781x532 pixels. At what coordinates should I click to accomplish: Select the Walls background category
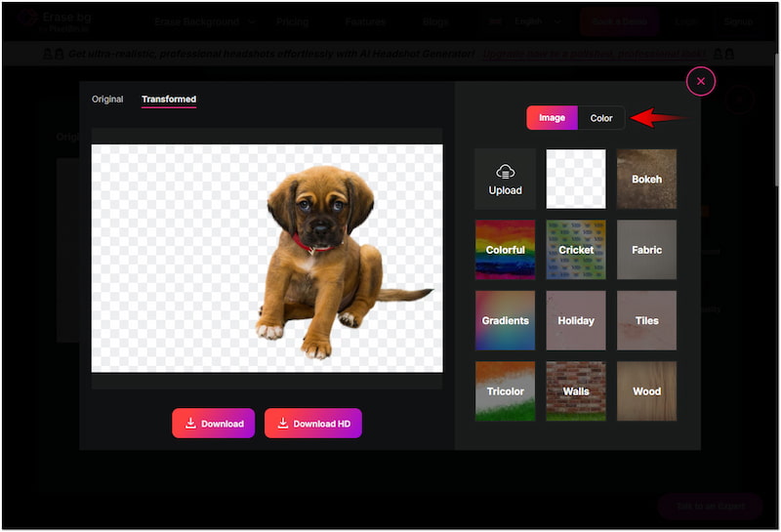point(575,391)
